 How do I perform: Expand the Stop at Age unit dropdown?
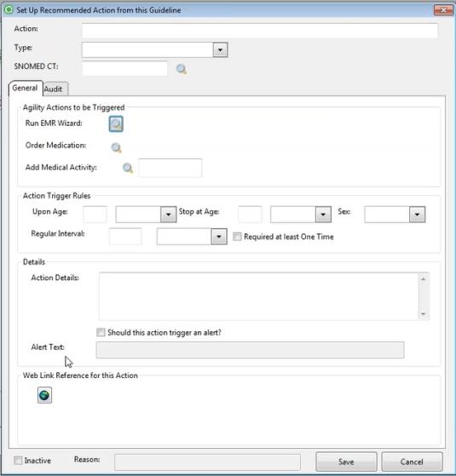(x=323, y=215)
